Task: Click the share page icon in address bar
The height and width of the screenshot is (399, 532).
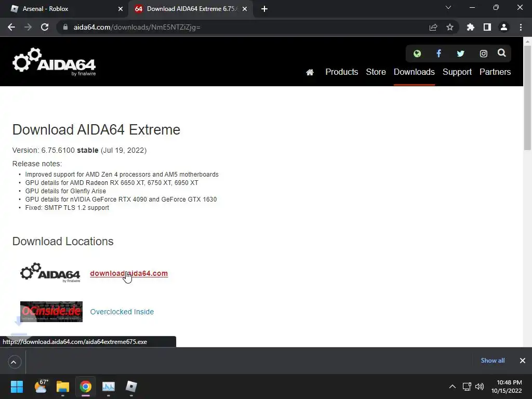Action: tap(433, 27)
